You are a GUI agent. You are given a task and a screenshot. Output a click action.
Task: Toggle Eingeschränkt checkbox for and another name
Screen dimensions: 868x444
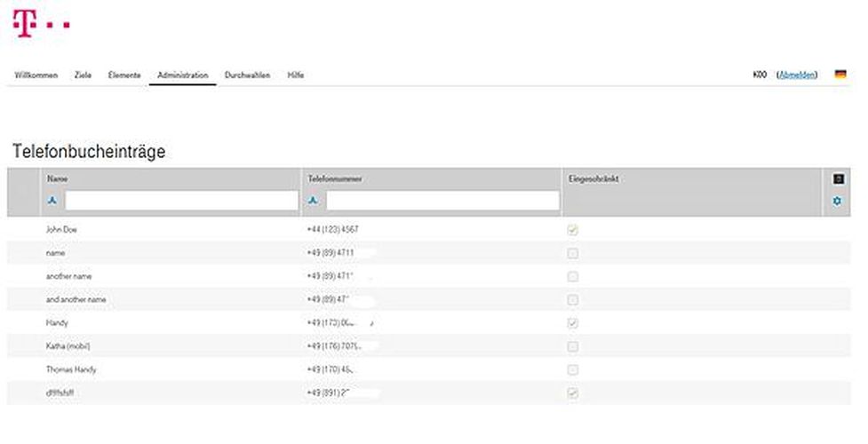pyautogui.click(x=573, y=299)
